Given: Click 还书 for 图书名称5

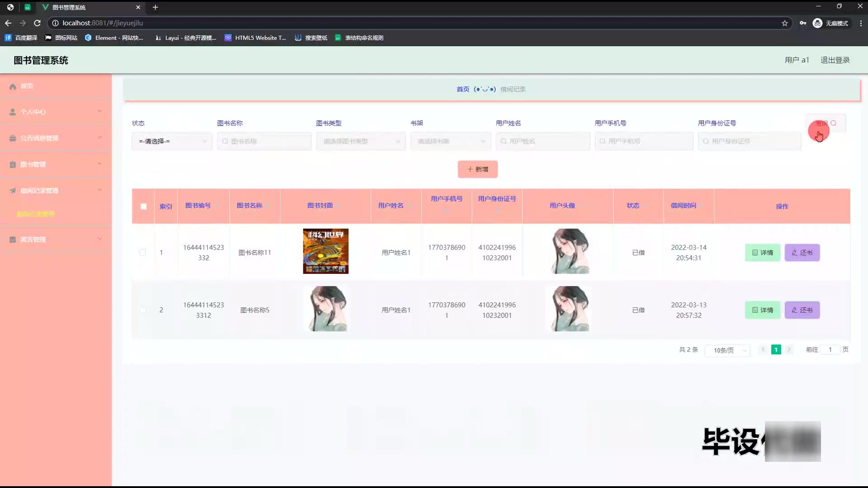Looking at the screenshot, I should (x=802, y=310).
